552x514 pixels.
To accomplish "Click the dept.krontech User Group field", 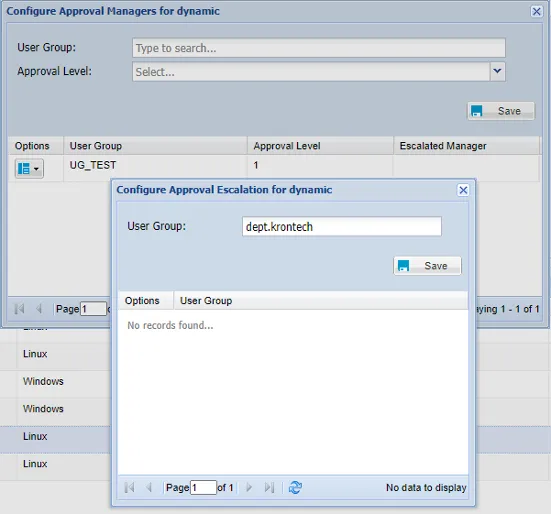I will 341,226.
